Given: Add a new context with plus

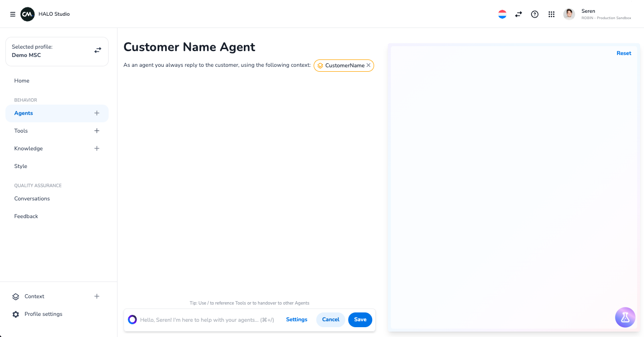Looking at the screenshot, I should 97,296.
